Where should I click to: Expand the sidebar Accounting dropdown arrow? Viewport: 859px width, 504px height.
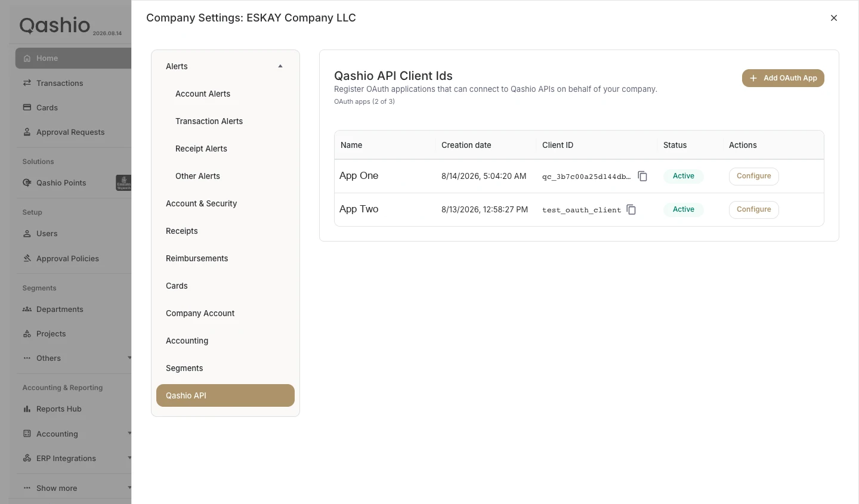click(129, 434)
